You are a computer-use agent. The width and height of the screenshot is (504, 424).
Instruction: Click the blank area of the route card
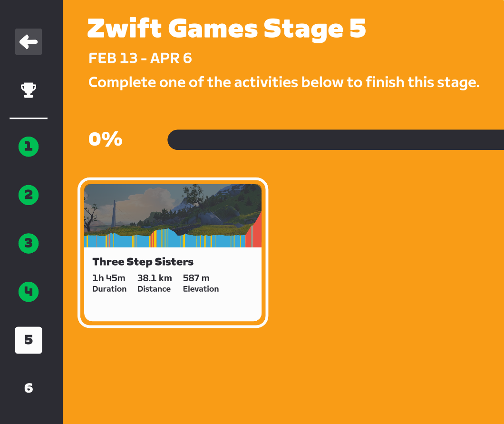tap(173, 307)
